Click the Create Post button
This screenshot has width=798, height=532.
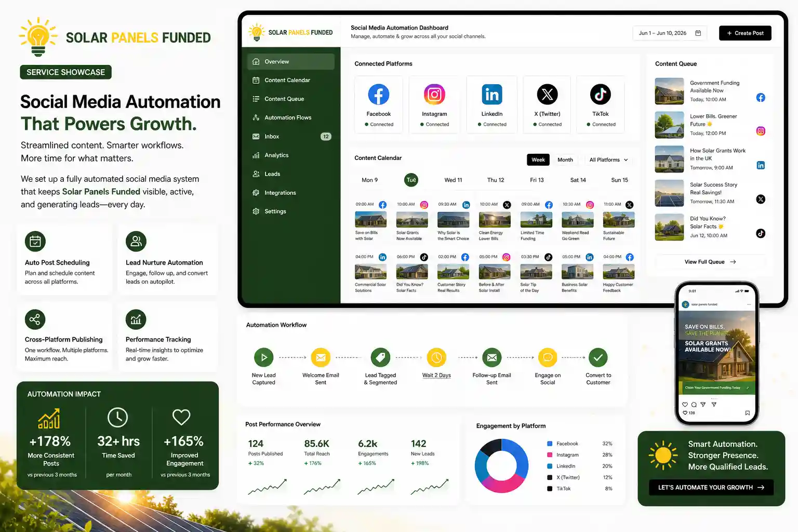(x=745, y=33)
